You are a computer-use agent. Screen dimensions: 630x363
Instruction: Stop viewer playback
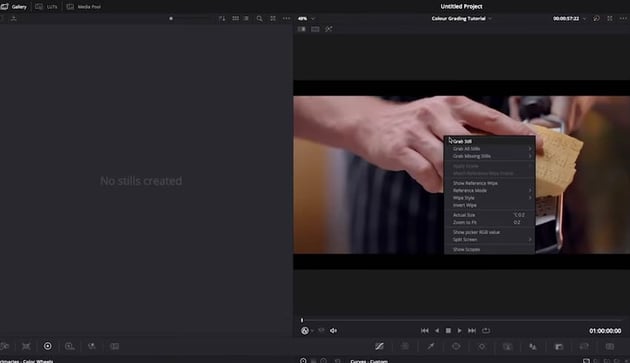(448, 330)
